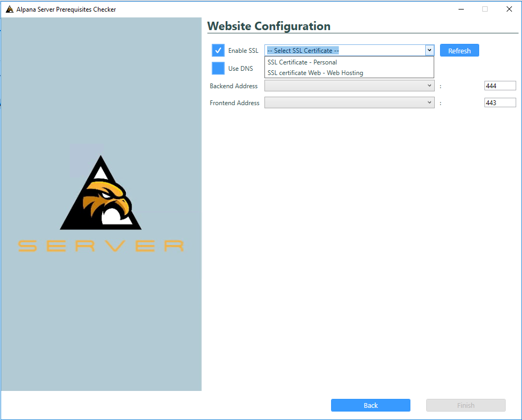Click the Use DNS label text
The image size is (522, 420).
(241, 69)
